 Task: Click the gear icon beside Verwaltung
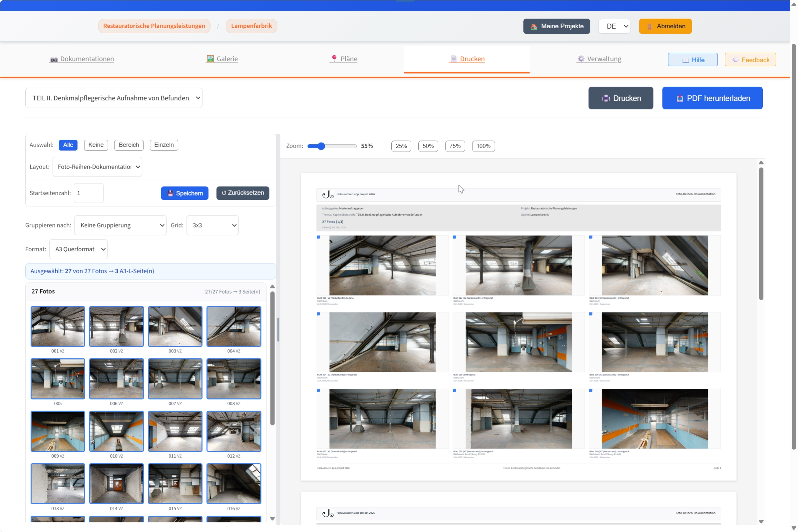(581, 59)
